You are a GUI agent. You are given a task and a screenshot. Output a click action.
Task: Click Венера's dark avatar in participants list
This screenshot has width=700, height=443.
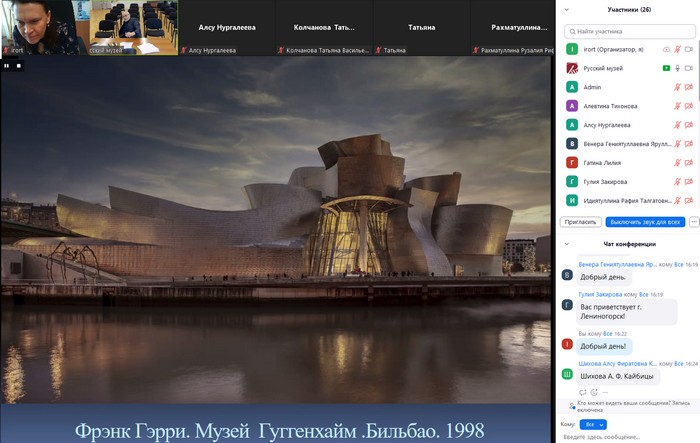point(572,144)
